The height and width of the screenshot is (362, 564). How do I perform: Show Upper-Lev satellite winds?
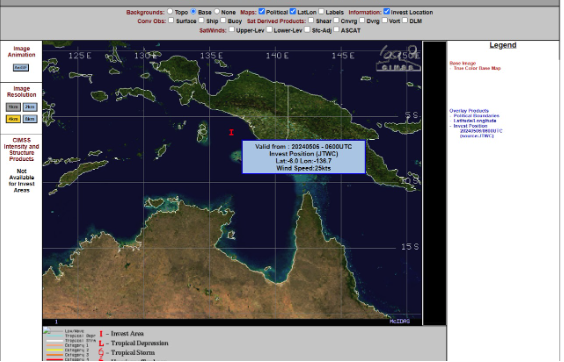232,30
